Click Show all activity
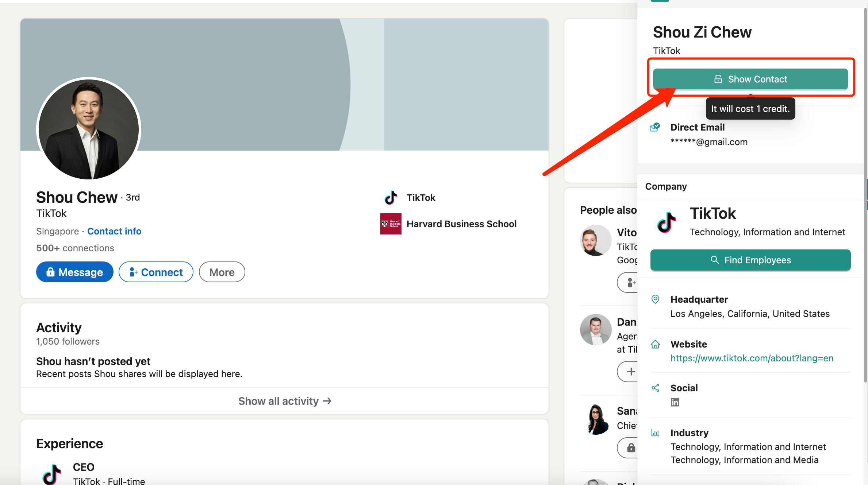The width and height of the screenshot is (868, 485). (285, 401)
